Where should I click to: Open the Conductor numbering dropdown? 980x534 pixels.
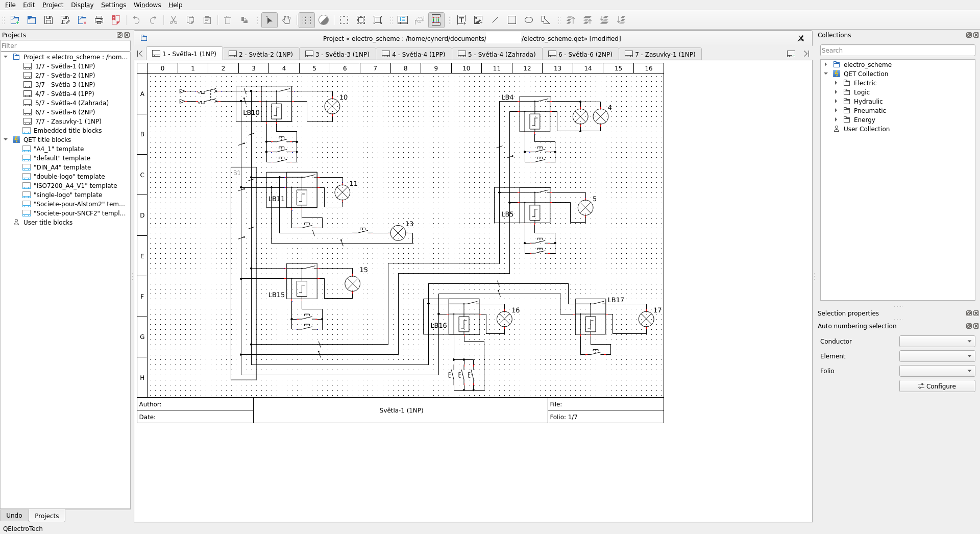(937, 342)
